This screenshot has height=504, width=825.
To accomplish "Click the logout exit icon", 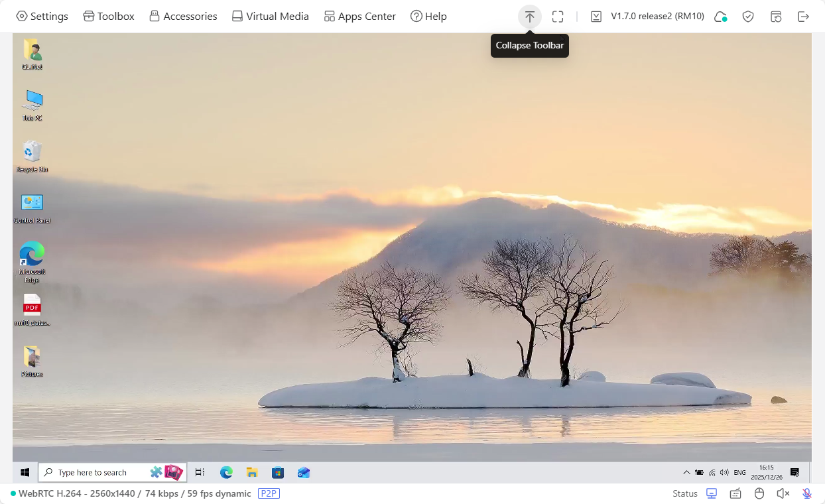I will pos(803,17).
